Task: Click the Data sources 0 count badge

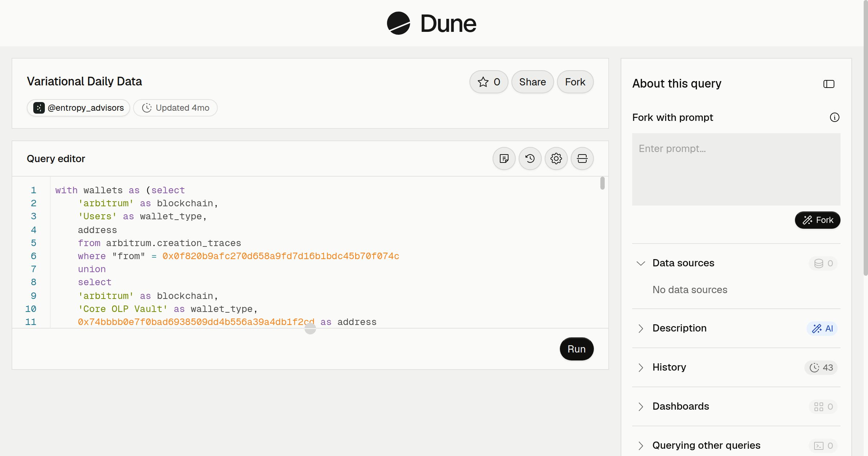Action: 823,263
